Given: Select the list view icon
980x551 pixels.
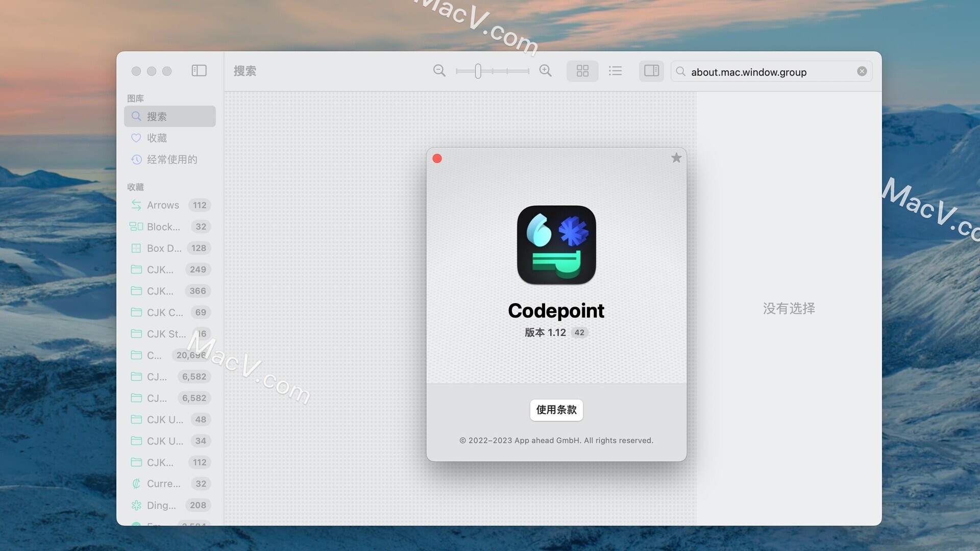Looking at the screenshot, I should (615, 70).
